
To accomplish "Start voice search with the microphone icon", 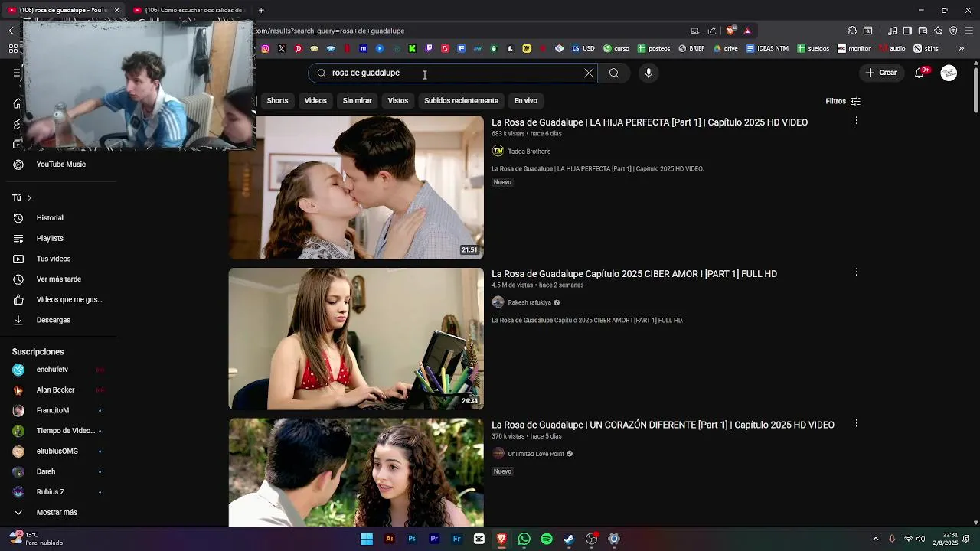I will [648, 73].
